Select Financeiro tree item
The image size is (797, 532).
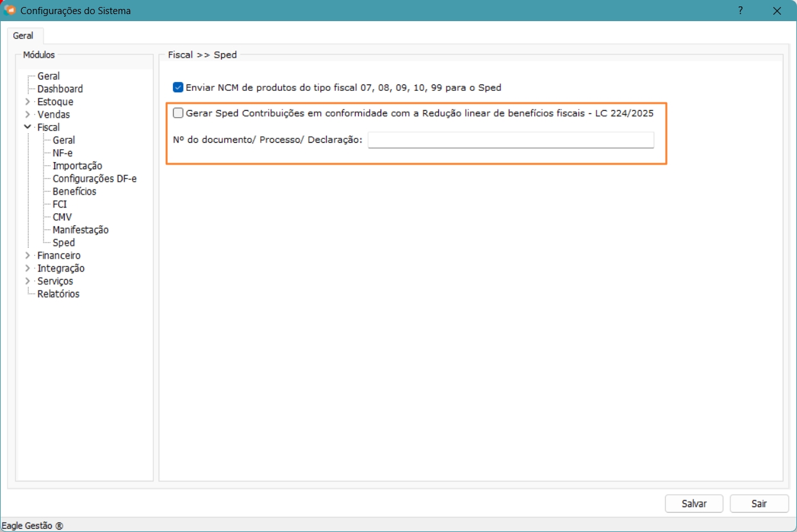(59, 255)
